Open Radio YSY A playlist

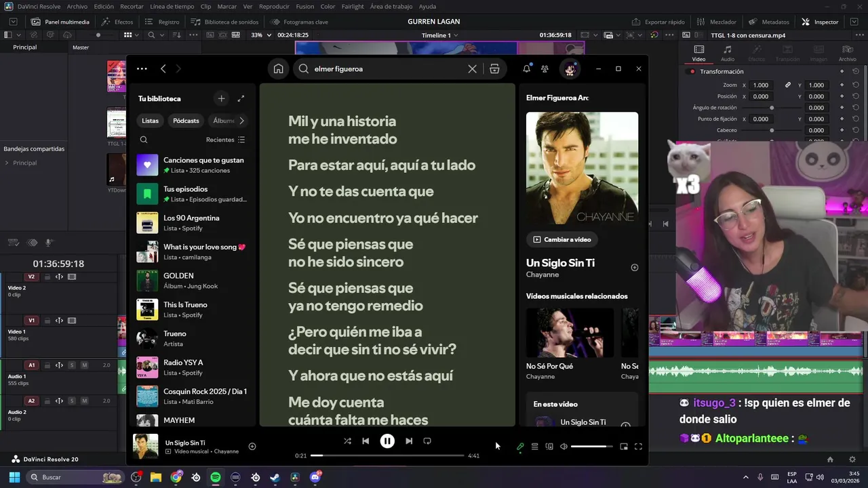tap(193, 367)
